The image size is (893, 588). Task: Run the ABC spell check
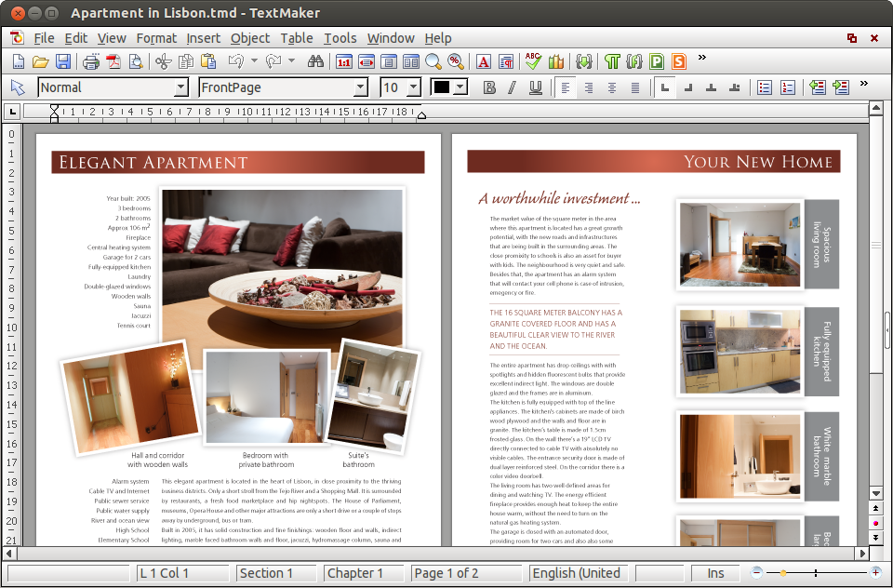(x=533, y=61)
